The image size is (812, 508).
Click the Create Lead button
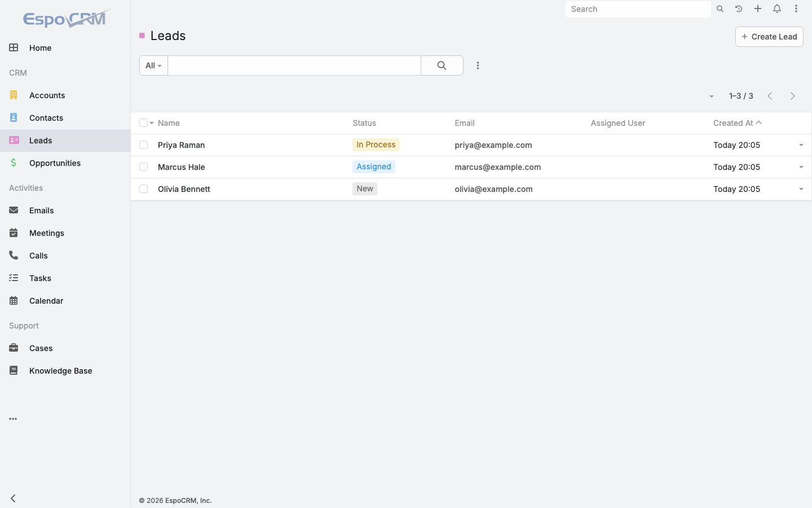(x=769, y=37)
